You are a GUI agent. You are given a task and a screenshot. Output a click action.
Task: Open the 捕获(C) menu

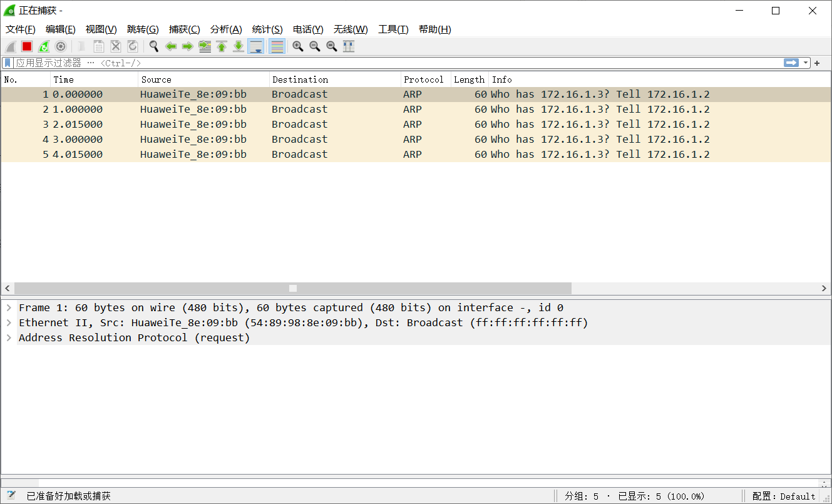pos(184,29)
